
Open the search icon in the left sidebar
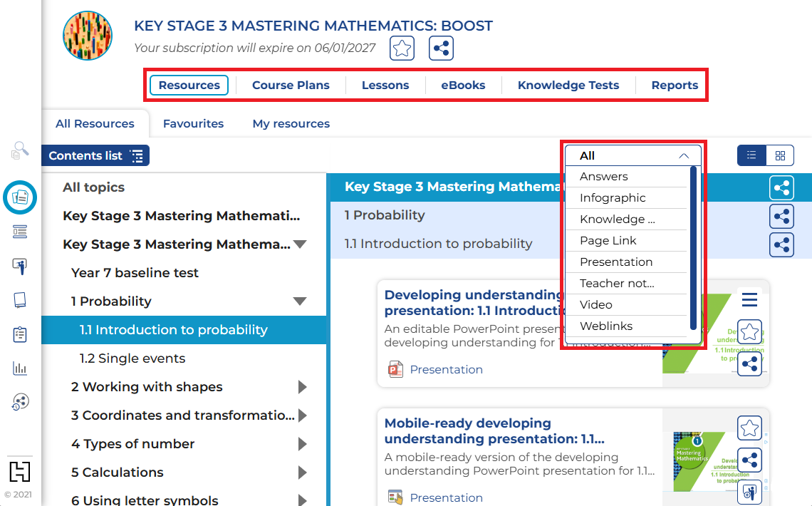coord(20,150)
